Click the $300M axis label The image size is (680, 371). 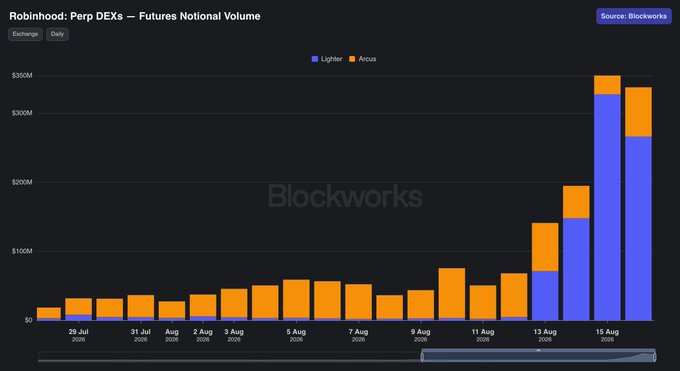[22, 113]
